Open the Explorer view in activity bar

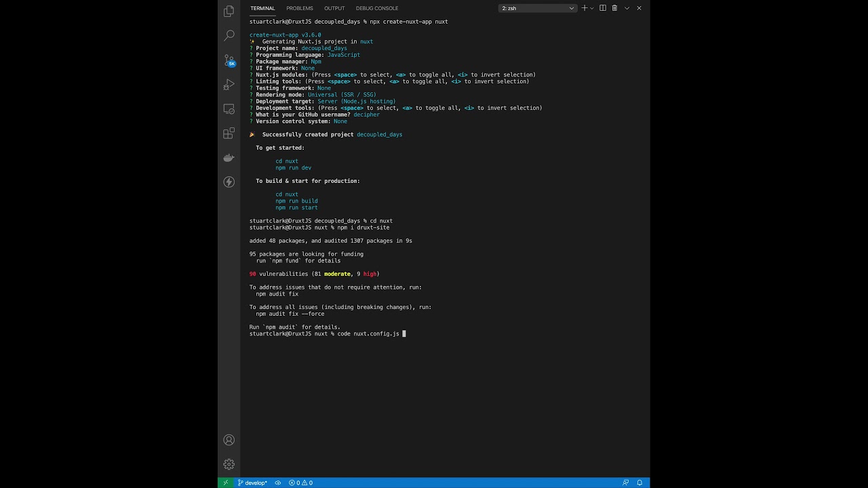(x=229, y=11)
